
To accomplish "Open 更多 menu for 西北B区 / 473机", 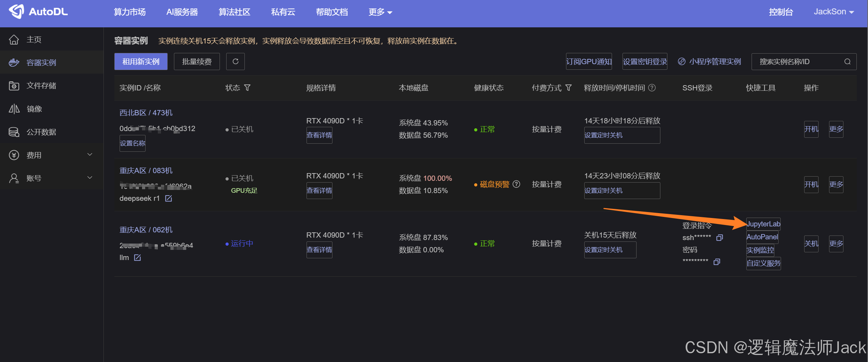I will 836,129.
